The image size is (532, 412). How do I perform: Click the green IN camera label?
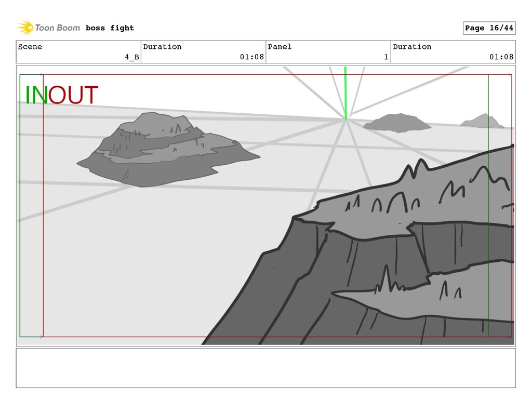[x=36, y=95]
